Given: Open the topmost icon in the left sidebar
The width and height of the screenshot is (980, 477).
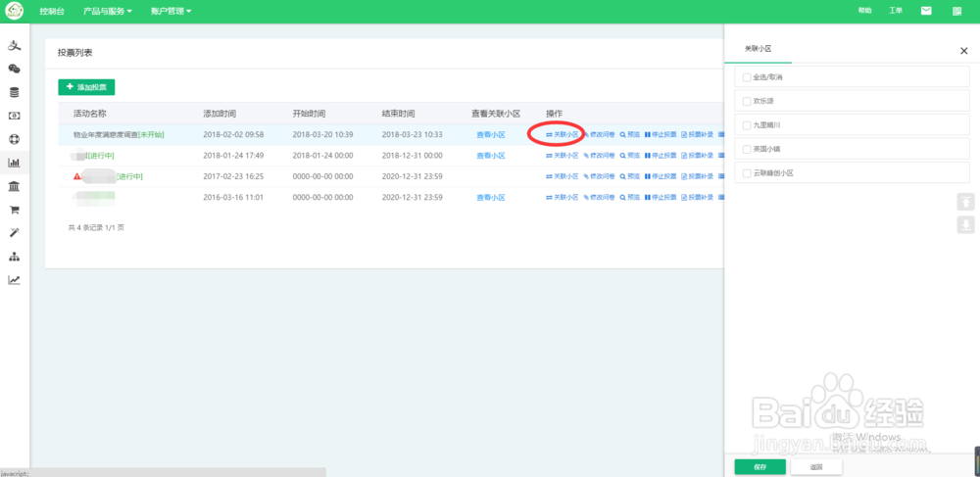Looking at the screenshot, I should 14,46.
